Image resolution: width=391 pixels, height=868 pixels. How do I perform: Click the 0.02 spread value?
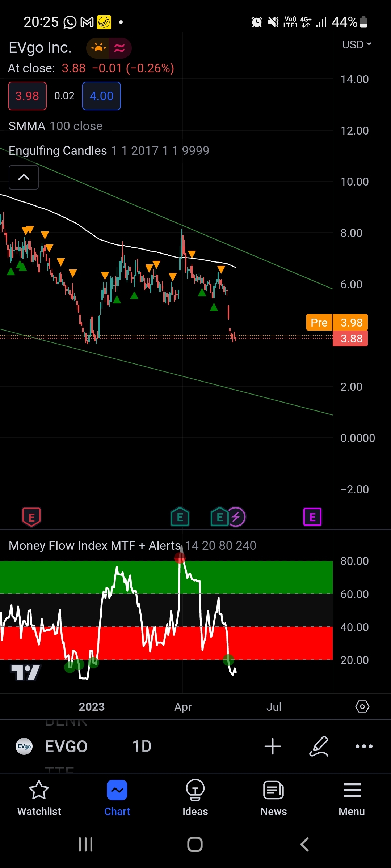click(x=64, y=96)
